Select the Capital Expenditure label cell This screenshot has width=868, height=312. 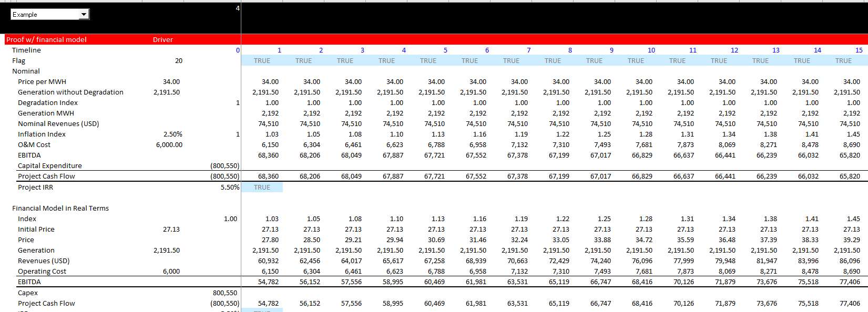click(50, 166)
